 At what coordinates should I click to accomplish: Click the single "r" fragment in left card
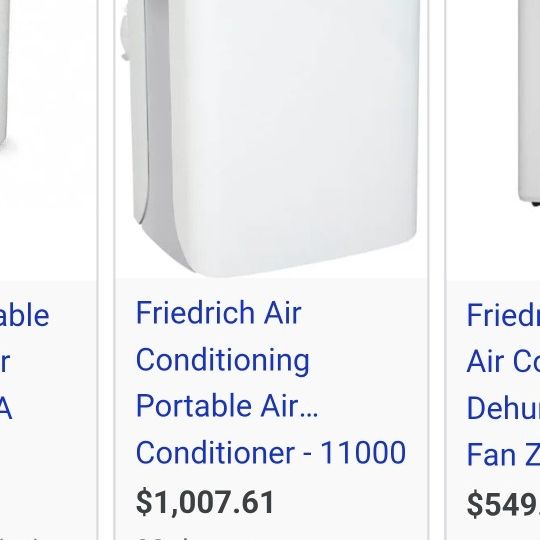[x=4, y=362]
